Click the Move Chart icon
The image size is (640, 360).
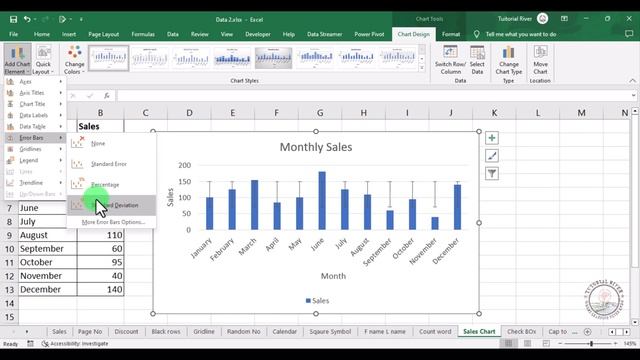(x=540, y=60)
